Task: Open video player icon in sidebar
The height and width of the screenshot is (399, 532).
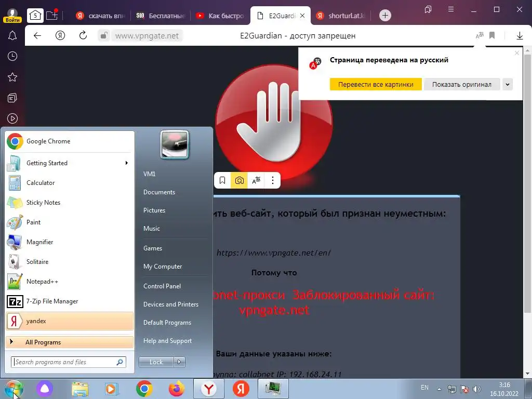Action: [12, 119]
